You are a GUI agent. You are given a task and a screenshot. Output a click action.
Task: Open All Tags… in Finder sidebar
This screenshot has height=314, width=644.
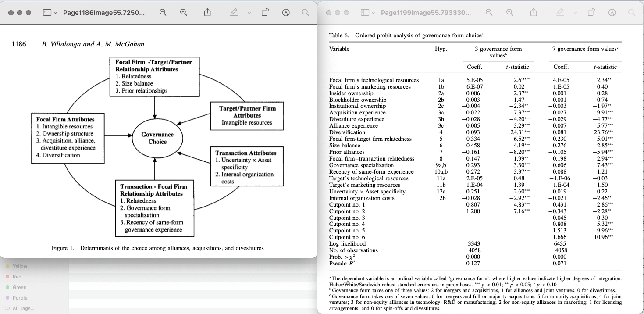click(23, 308)
